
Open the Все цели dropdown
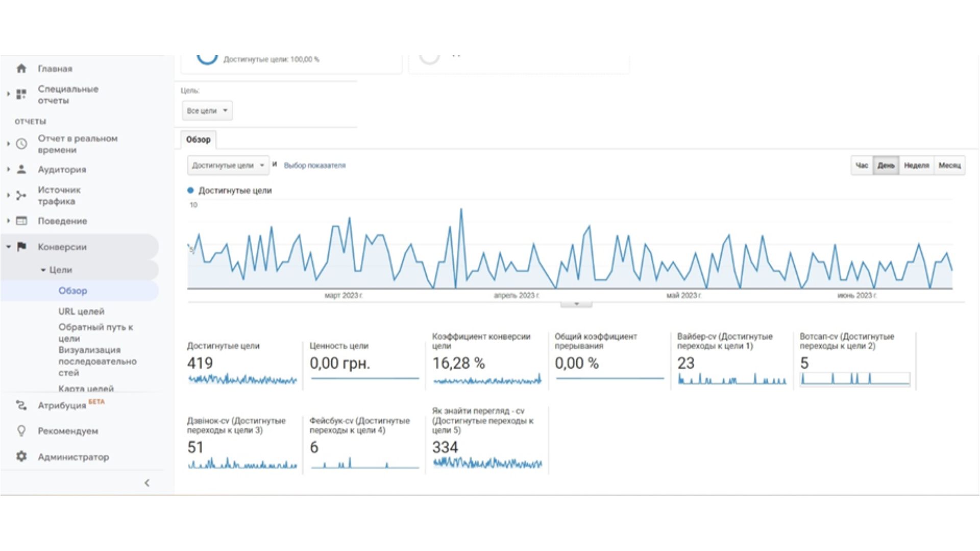(x=207, y=111)
